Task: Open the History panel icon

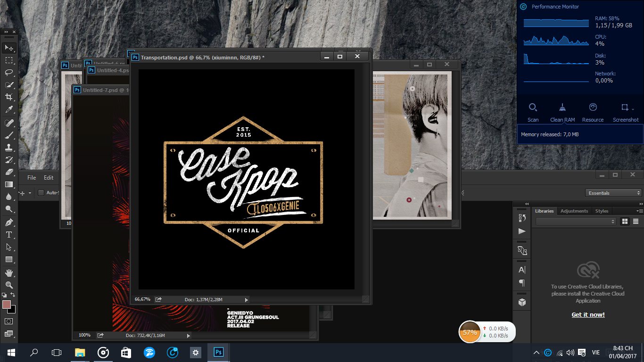Action: (522, 218)
